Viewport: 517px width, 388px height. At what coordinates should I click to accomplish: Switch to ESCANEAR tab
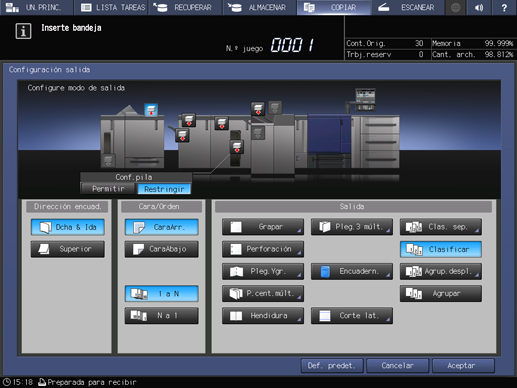click(408, 7)
